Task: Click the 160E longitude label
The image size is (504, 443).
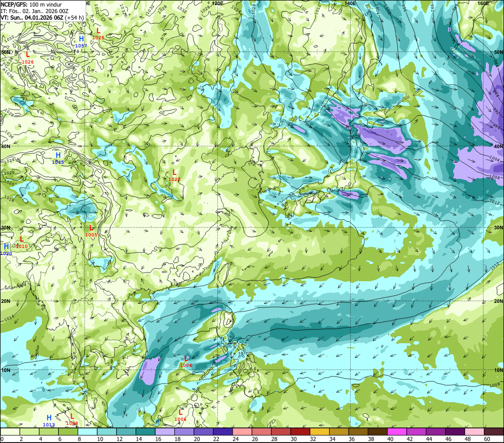Action: (x=483, y=3)
